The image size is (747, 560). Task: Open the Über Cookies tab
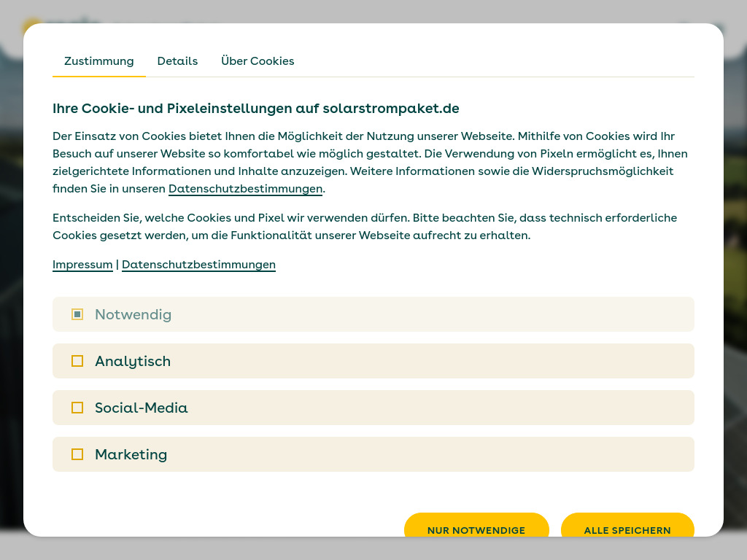258,61
